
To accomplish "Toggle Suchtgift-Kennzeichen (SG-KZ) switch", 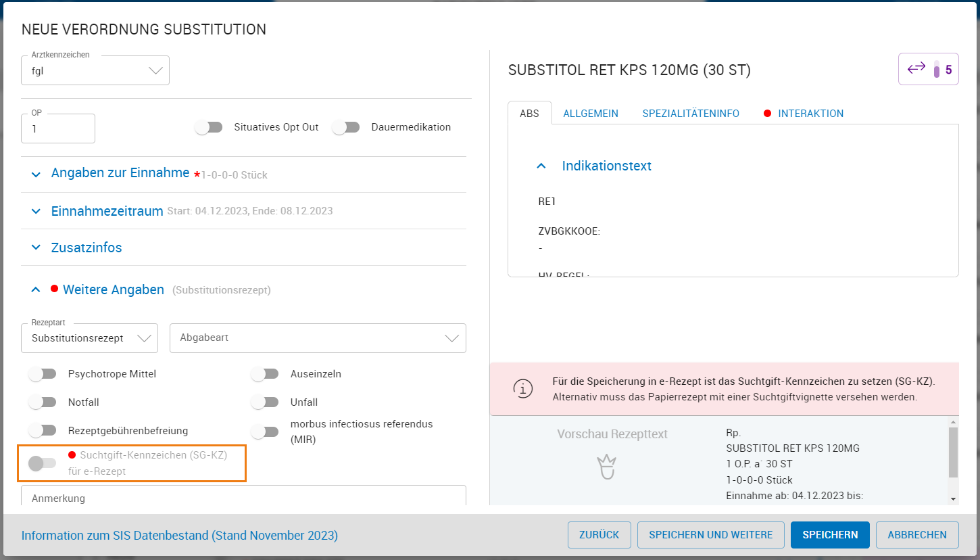I will pos(43,463).
